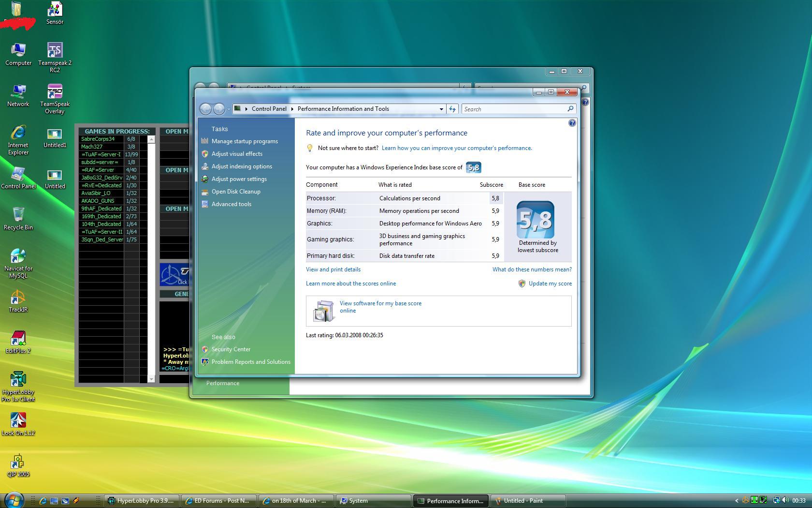Launch HyperLobby Pro 3.x Client icon
812x508 pixels.
tap(18, 387)
